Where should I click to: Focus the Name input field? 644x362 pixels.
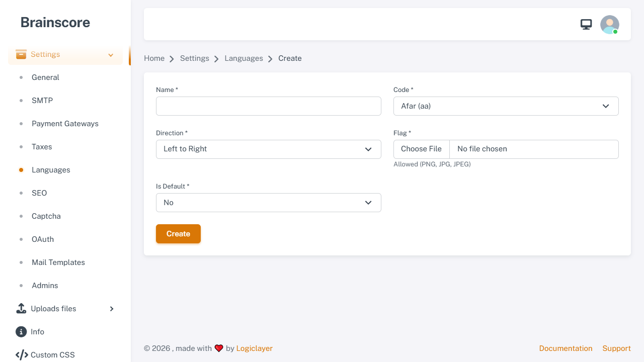point(269,106)
